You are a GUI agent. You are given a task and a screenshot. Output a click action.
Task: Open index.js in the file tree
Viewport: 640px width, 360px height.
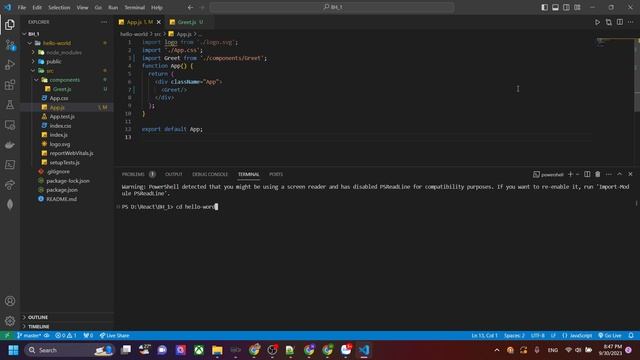coord(59,135)
